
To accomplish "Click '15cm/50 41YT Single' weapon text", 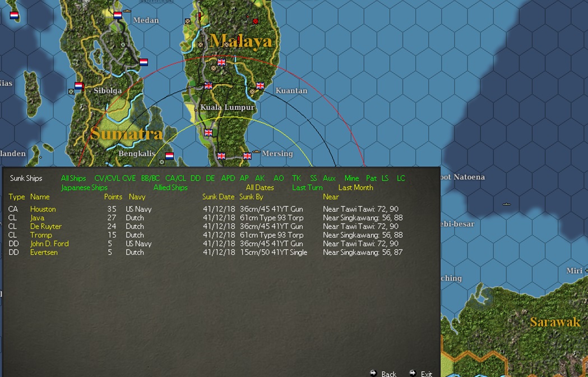I will tap(274, 252).
